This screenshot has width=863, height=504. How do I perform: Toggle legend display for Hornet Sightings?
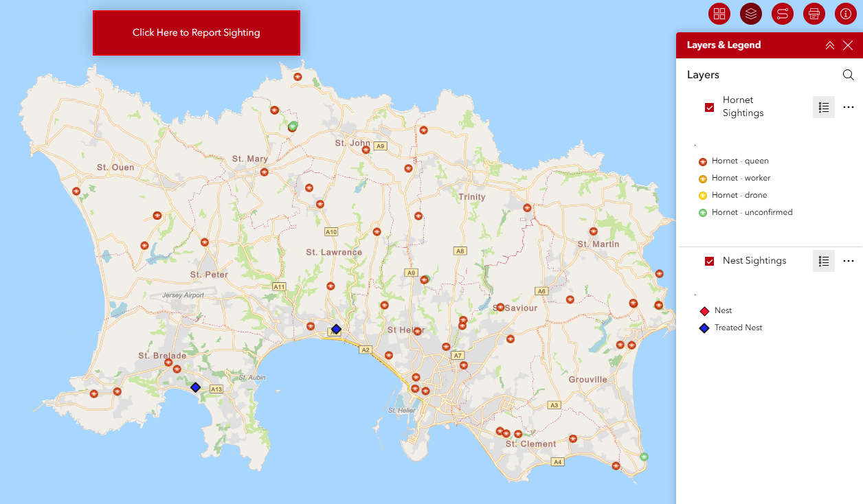pyautogui.click(x=824, y=107)
